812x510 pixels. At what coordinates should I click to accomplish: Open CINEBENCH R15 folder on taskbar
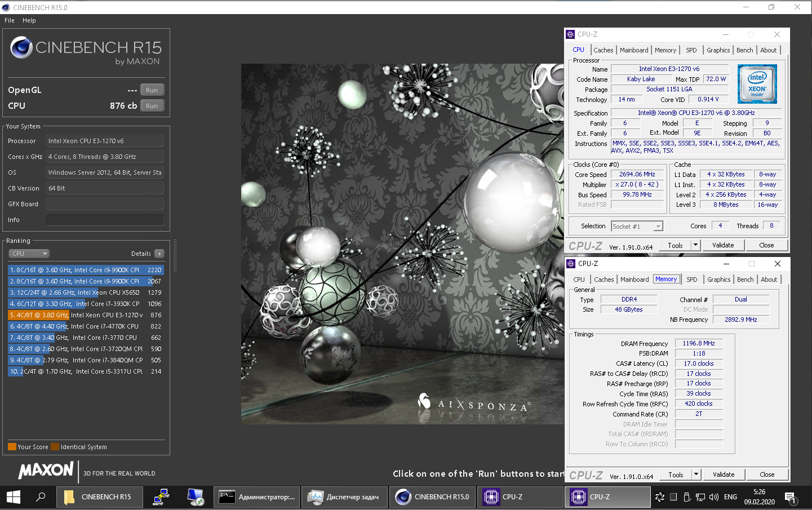[100, 497]
